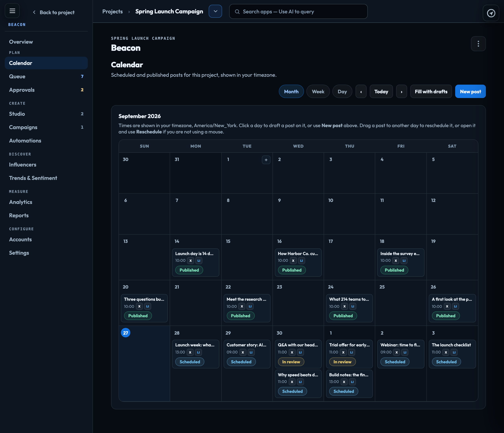Viewport: 504px width, 433px height.
Task: Click the LinkedIn badge on How Harbor Co. post
Action: [x=301, y=261]
